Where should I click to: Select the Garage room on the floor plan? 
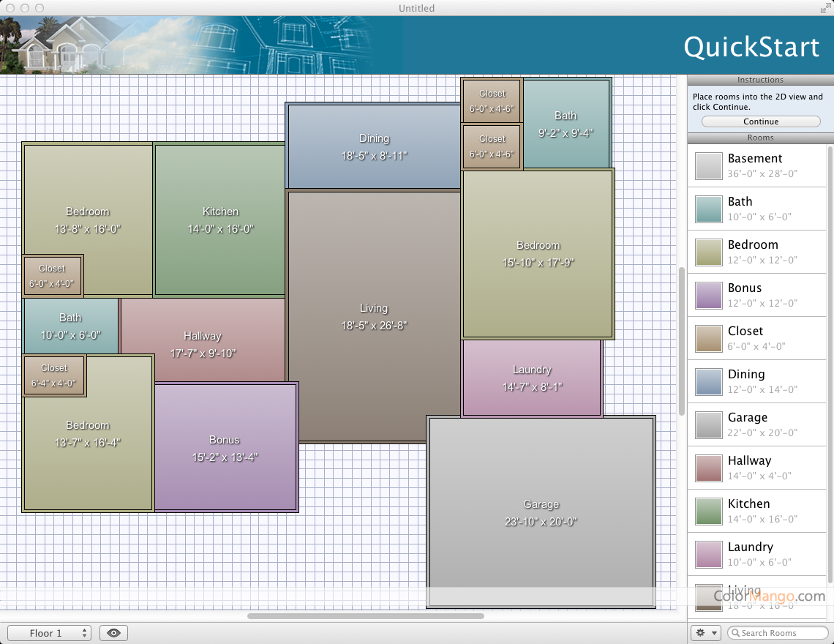tap(541, 512)
